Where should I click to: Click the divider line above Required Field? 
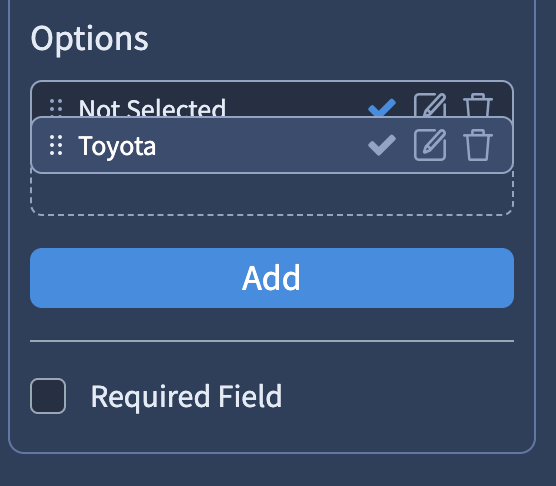click(x=272, y=341)
